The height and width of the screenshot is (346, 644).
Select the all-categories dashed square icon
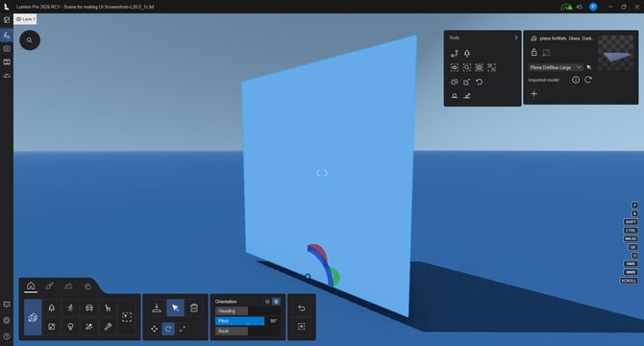127,317
